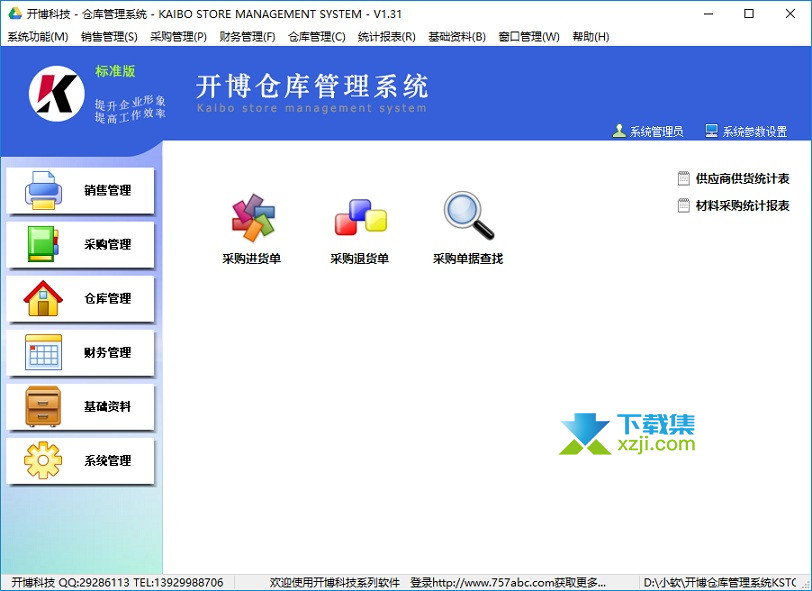
Task: Select the 基础资料 sidebar button label
Action: pyautogui.click(x=108, y=407)
